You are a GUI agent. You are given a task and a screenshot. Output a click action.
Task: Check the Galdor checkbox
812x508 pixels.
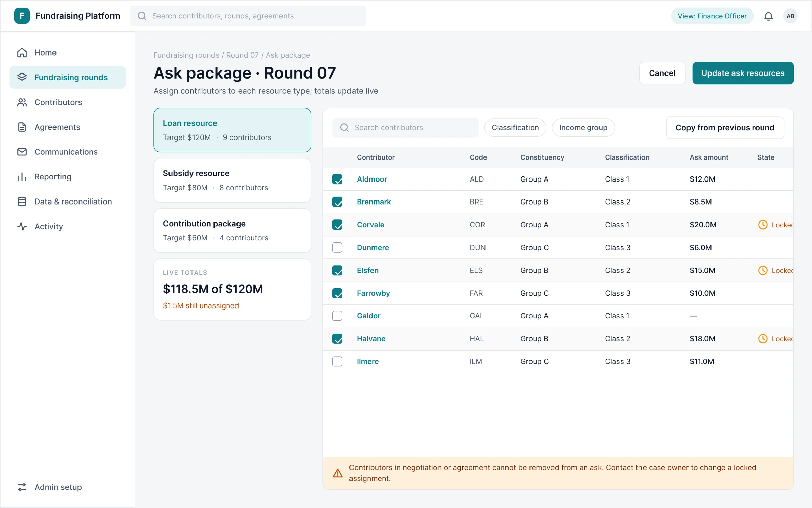[x=337, y=316]
